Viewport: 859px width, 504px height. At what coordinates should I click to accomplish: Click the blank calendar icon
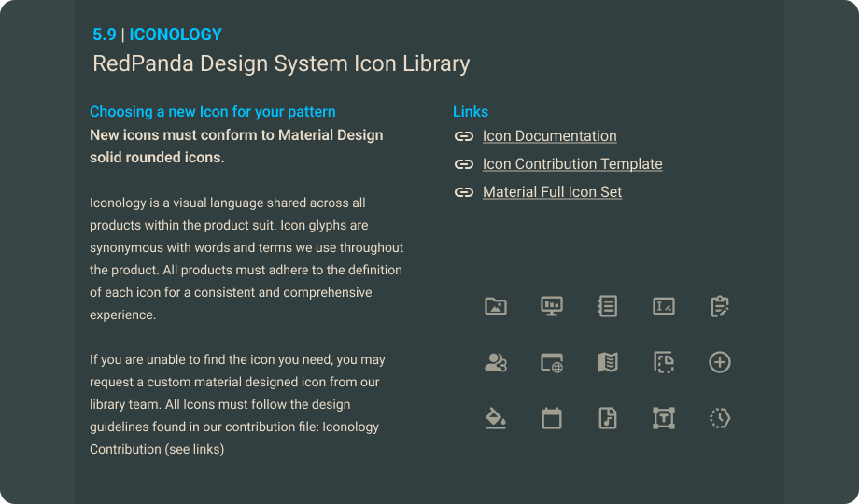click(x=552, y=418)
